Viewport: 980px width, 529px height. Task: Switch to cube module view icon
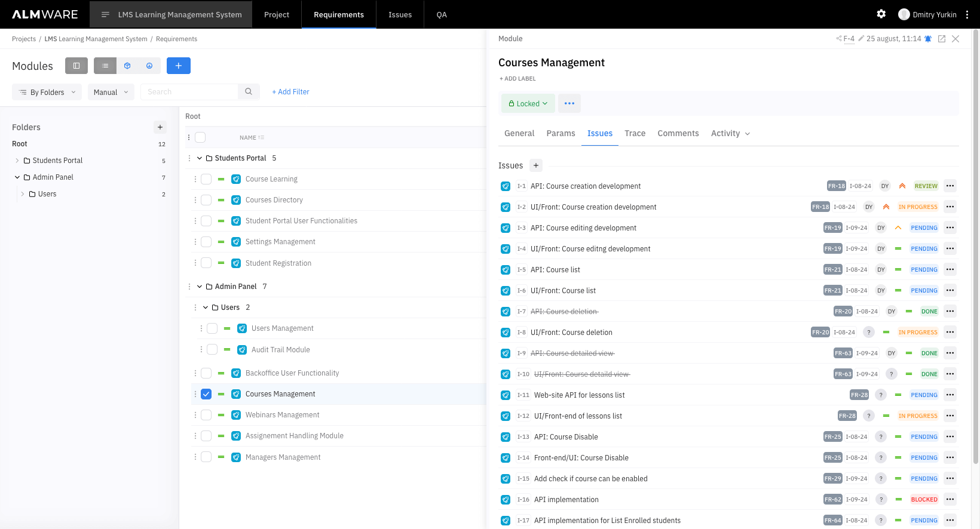point(127,66)
